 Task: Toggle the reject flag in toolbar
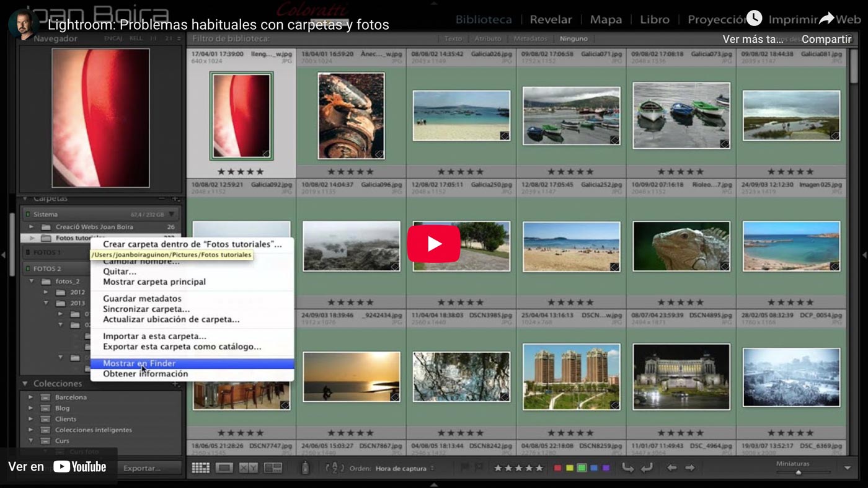pos(480,468)
